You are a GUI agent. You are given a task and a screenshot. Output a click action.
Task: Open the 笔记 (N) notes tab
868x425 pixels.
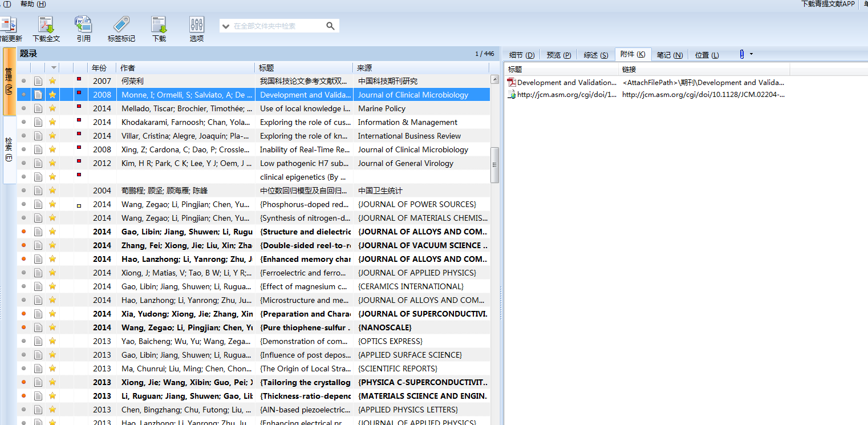click(669, 55)
